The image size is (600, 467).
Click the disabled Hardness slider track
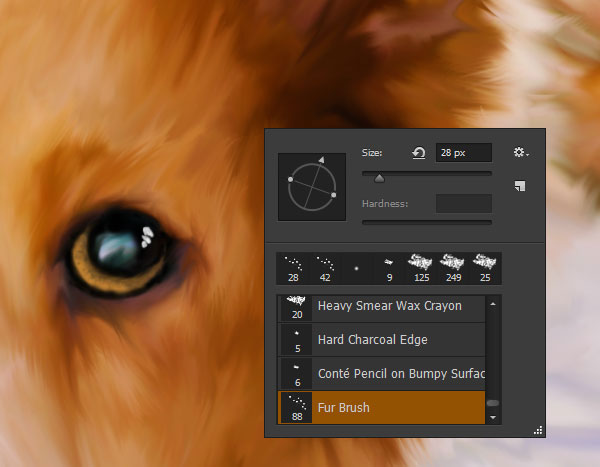pyautogui.click(x=427, y=222)
